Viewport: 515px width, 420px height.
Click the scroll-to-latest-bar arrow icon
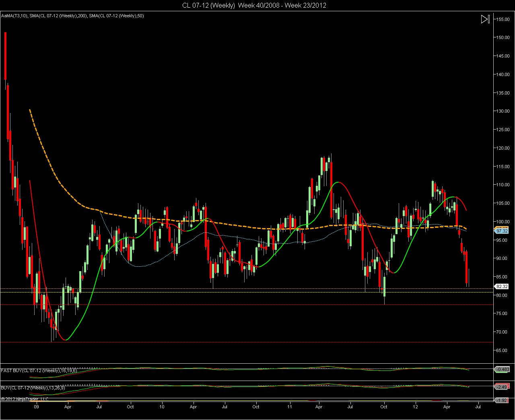click(485, 19)
